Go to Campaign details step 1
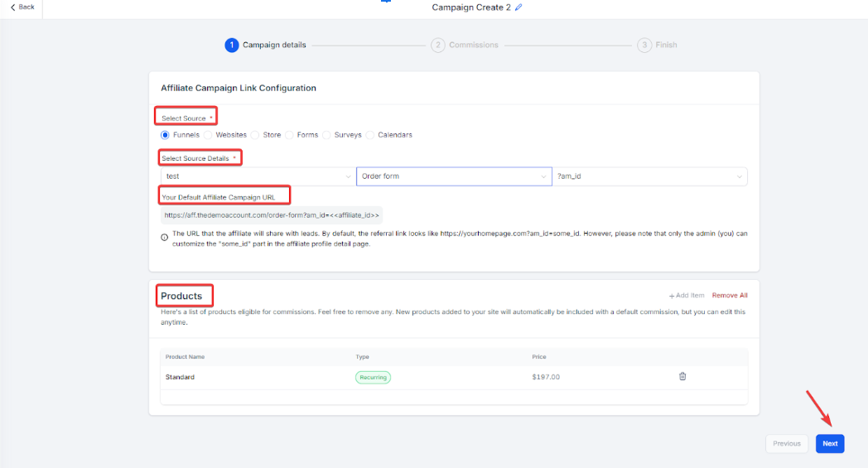This screenshot has width=868, height=468. [x=265, y=45]
